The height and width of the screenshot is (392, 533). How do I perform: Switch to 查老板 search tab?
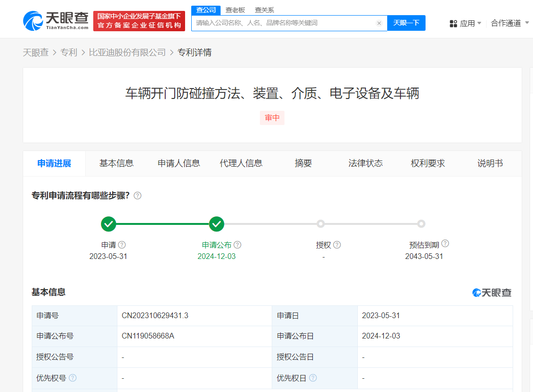235,10
